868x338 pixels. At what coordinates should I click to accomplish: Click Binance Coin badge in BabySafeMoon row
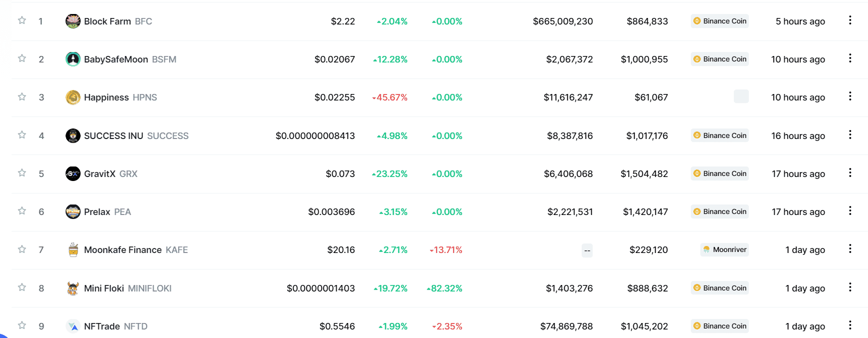tap(720, 59)
